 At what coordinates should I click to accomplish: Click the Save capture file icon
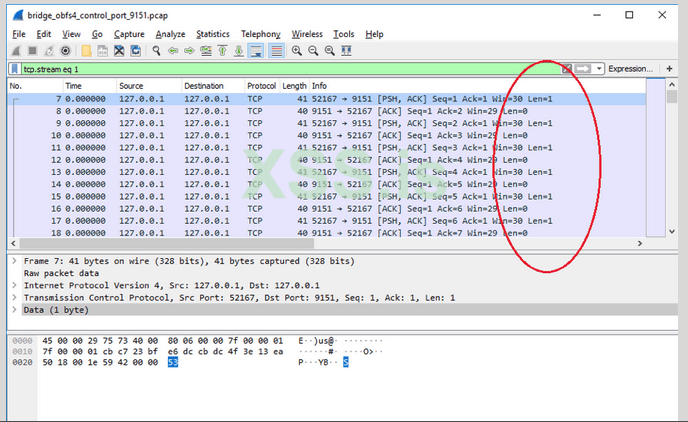102,51
